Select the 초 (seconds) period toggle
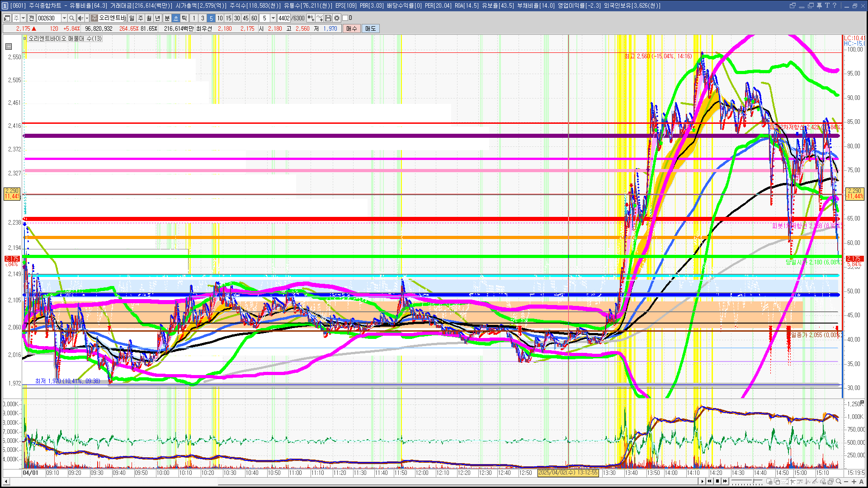The width and height of the screenshot is (868, 488). click(176, 18)
